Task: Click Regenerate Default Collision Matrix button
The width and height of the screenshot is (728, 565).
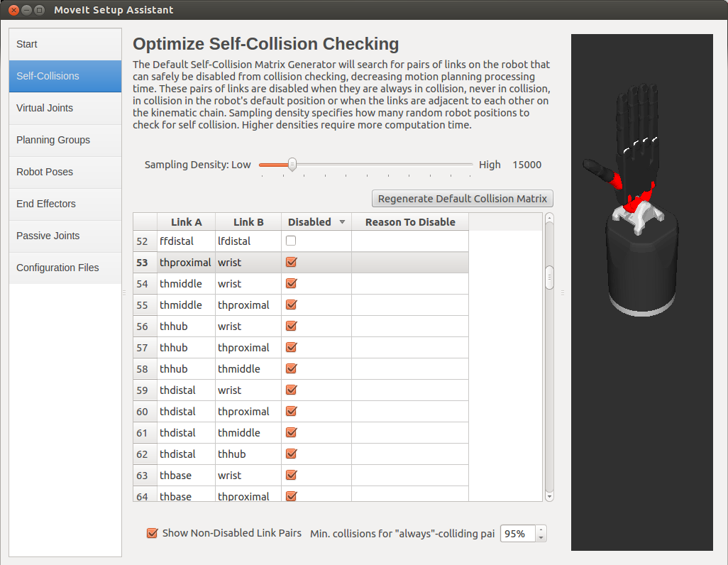Action: (463, 199)
